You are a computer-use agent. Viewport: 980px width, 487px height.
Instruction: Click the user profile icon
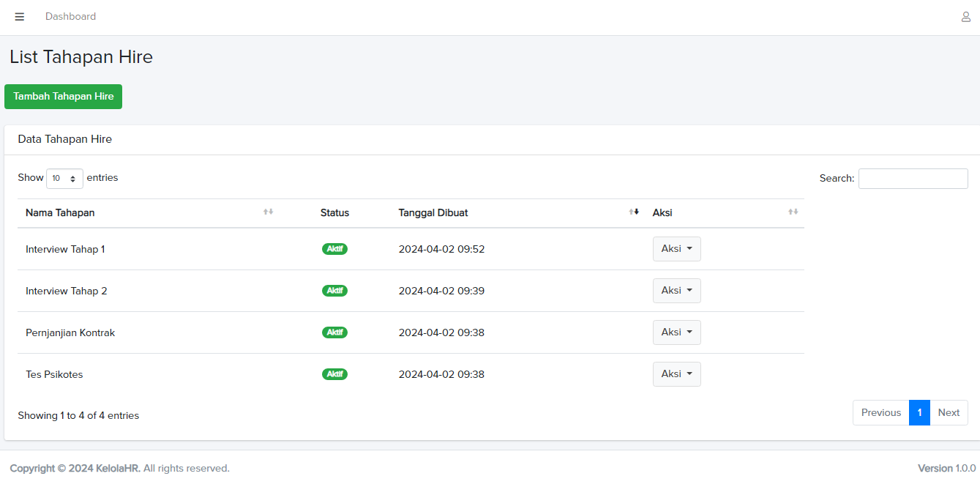coord(966,17)
